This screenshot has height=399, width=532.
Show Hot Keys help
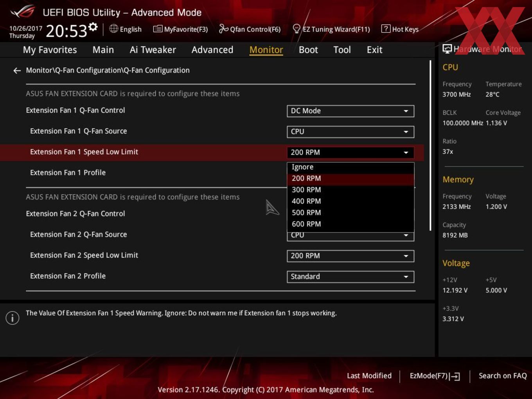pyautogui.click(x=400, y=29)
